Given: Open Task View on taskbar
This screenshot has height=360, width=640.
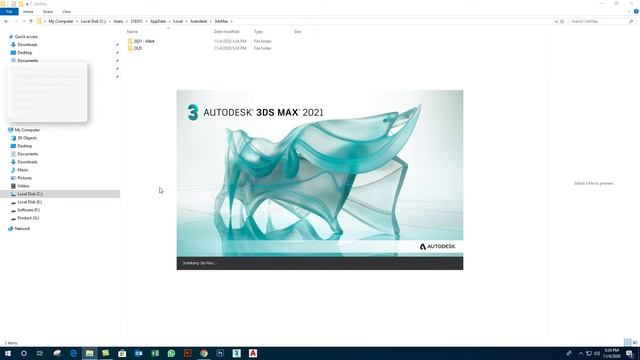Looking at the screenshot, I should [40, 353].
